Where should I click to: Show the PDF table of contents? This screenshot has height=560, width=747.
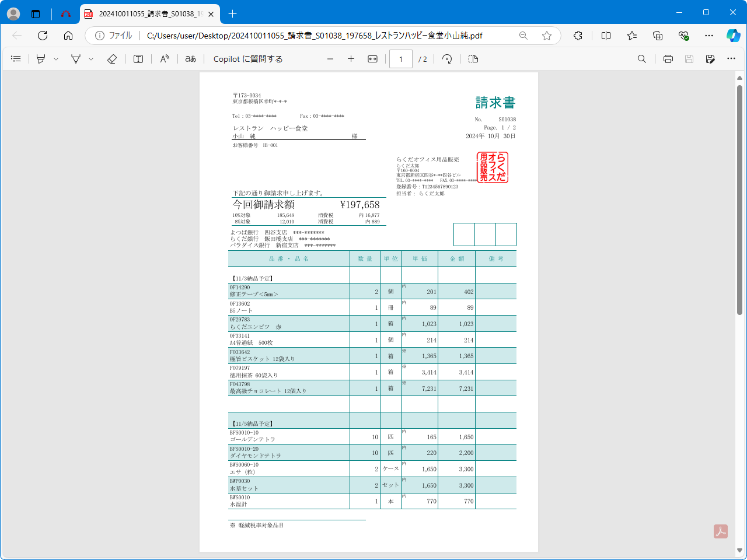(16, 59)
